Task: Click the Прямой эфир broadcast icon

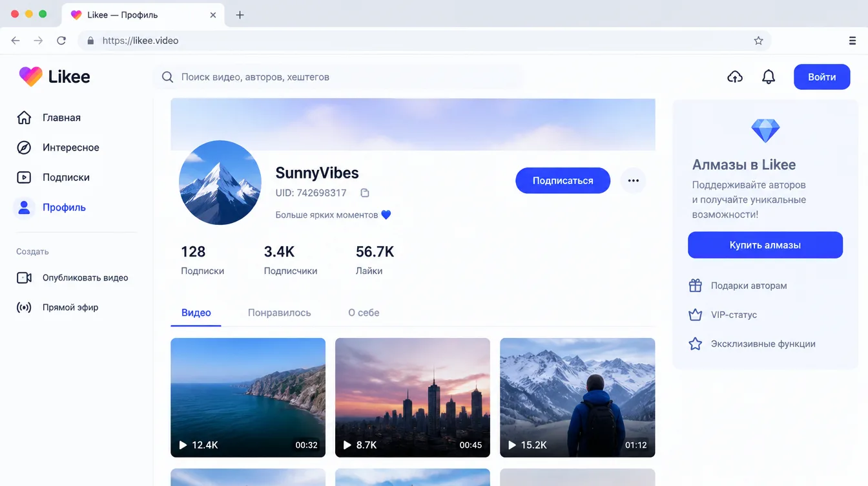Action: pyautogui.click(x=24, y=308)
